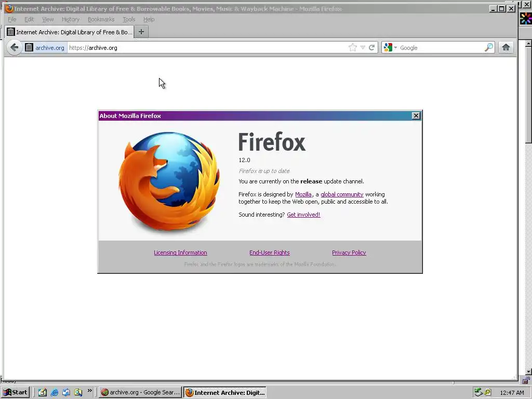Bookmark this page with the star icon
The width and height of the screenshot is (532, 399).
[353, 47]
